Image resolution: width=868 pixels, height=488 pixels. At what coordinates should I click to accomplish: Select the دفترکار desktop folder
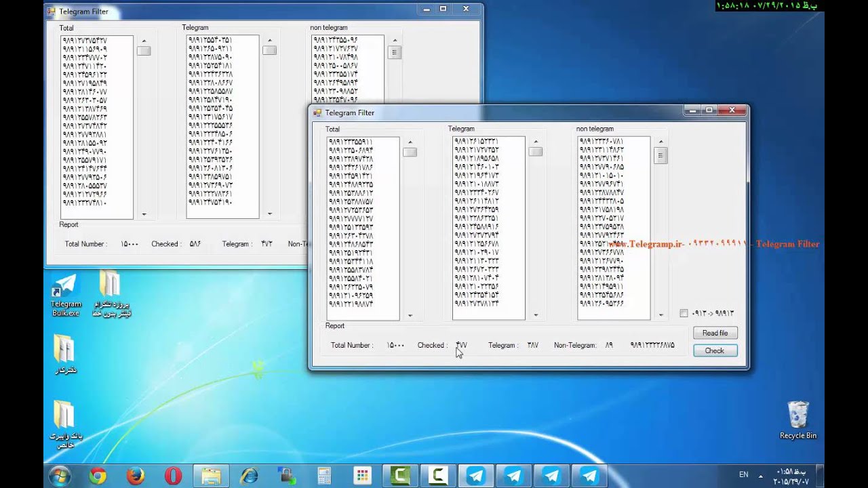click(x=65, y=355)
